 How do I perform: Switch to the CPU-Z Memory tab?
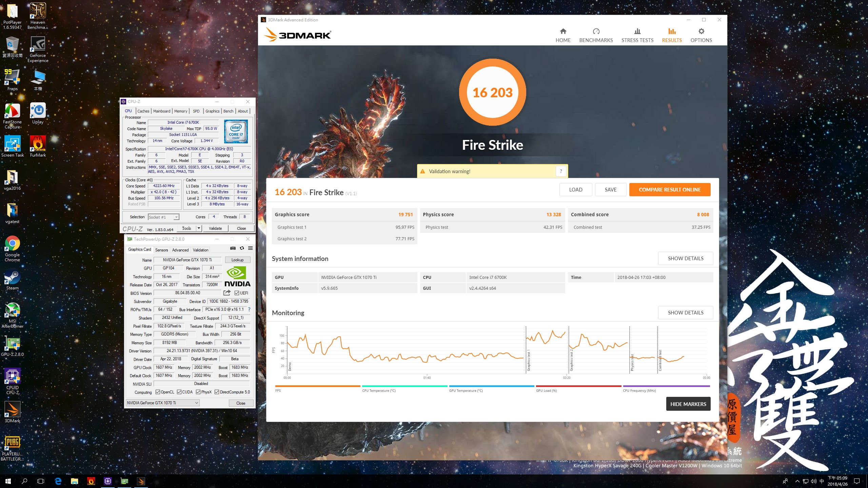click(181, 111)
